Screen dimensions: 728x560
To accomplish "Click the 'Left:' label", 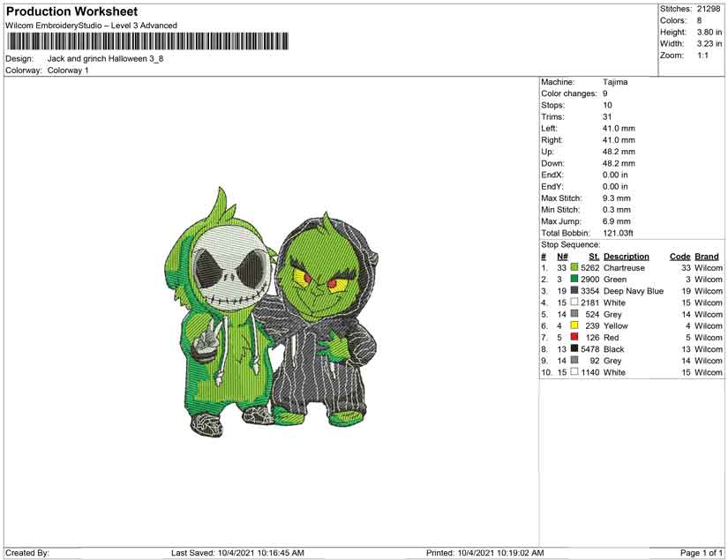I will click(549, 129).
